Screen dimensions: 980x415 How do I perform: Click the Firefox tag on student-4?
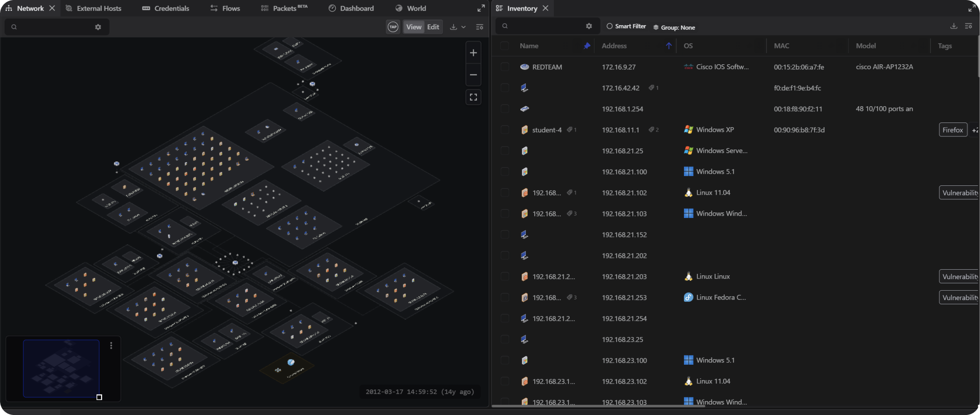point(952,130)
